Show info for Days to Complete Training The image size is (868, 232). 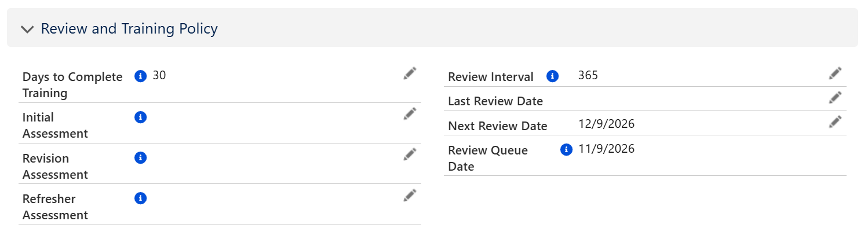point(140,76)
